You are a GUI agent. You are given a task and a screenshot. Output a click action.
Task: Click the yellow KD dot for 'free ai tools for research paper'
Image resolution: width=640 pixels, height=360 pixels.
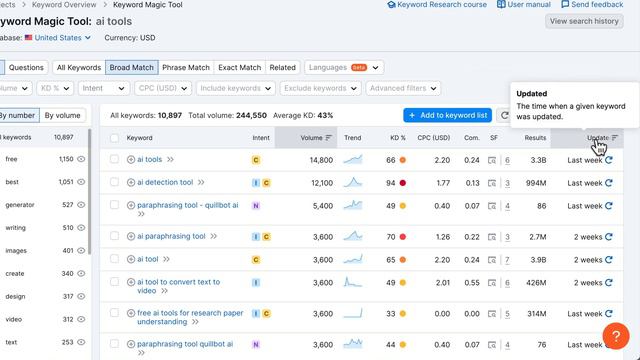[402, 313]
